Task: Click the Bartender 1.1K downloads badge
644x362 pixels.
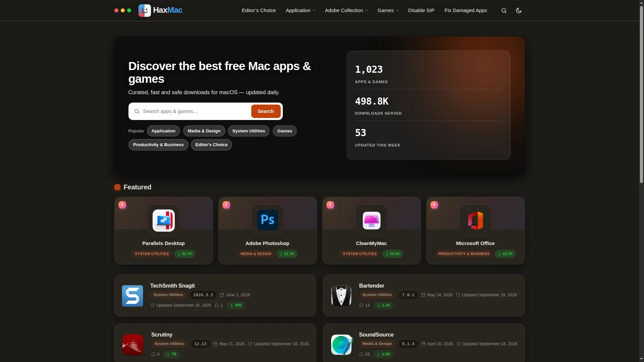Action: click(383, 305)
